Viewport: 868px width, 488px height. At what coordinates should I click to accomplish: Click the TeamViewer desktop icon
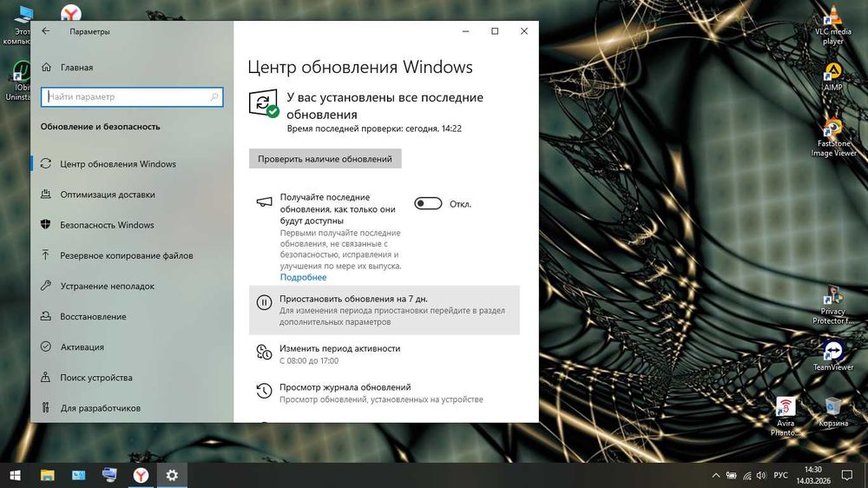[832, 356]
